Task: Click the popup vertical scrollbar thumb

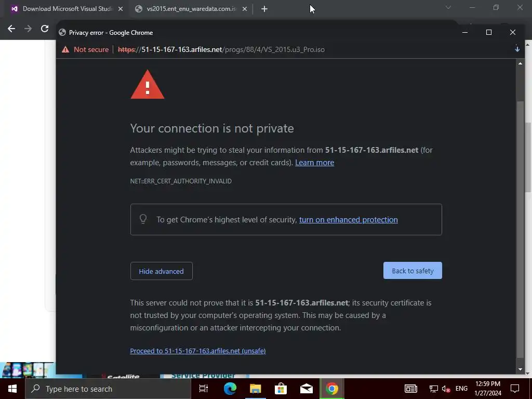Action: coord(520,229)
